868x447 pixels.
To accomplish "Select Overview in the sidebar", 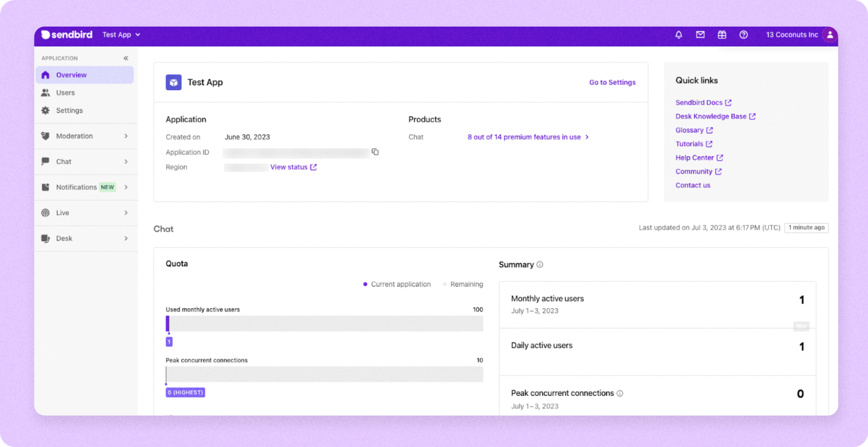I will [85, 75].
